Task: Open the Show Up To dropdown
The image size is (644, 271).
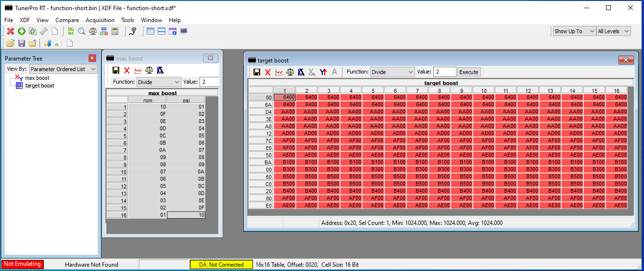Action: 574,31
